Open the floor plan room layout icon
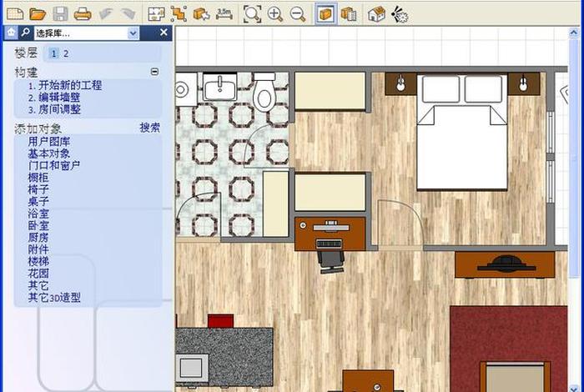 (x=156, y=14)
